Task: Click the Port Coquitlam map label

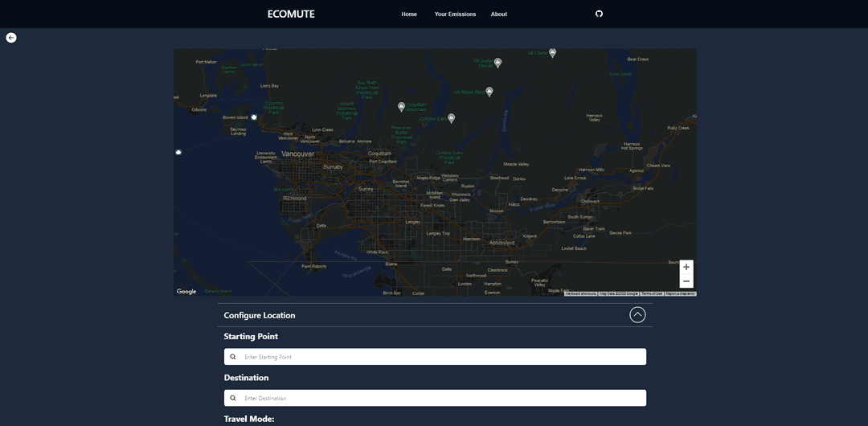Action: click(383, 162)
